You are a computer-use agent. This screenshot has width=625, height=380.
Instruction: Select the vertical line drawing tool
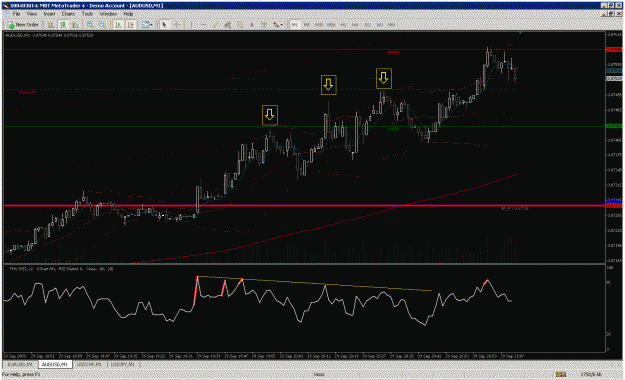point(191,25)
